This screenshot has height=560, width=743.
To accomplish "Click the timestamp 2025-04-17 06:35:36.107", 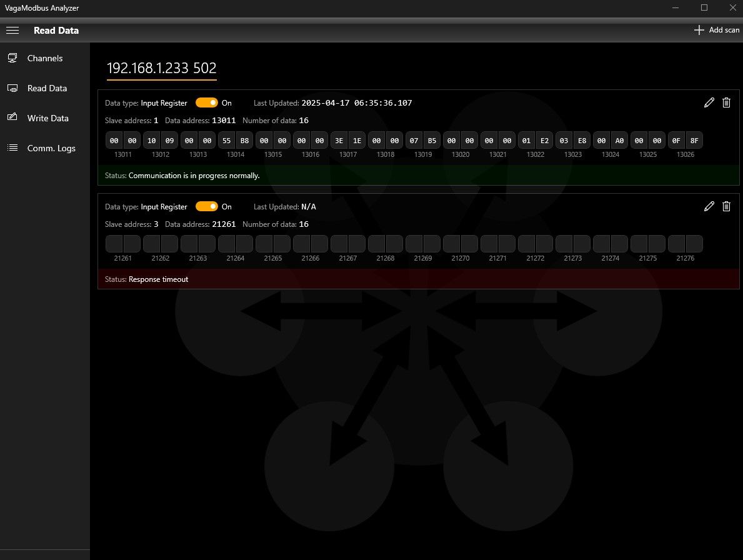I will (356, 102).
